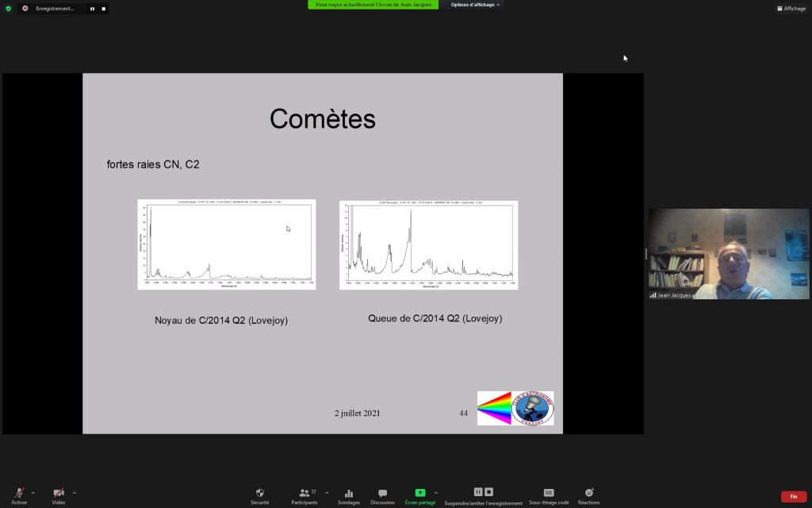Screen dimensions: 812x508
Task: Open the Réactions menu
Action: [589, 496]
